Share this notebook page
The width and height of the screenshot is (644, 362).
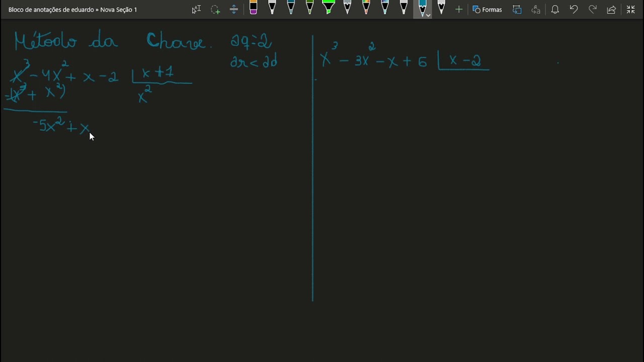point(611,10)
